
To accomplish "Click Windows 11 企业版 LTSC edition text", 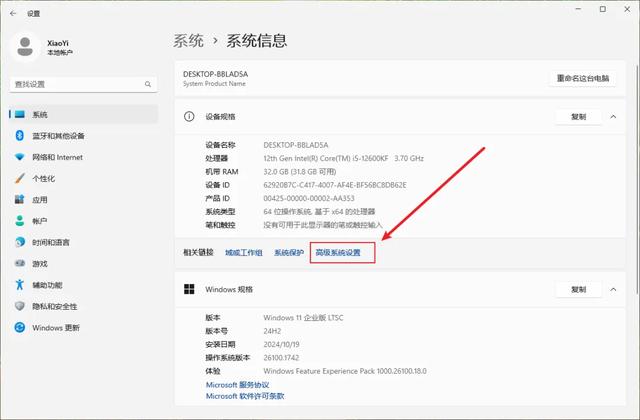I will click(x=303, y=318).
